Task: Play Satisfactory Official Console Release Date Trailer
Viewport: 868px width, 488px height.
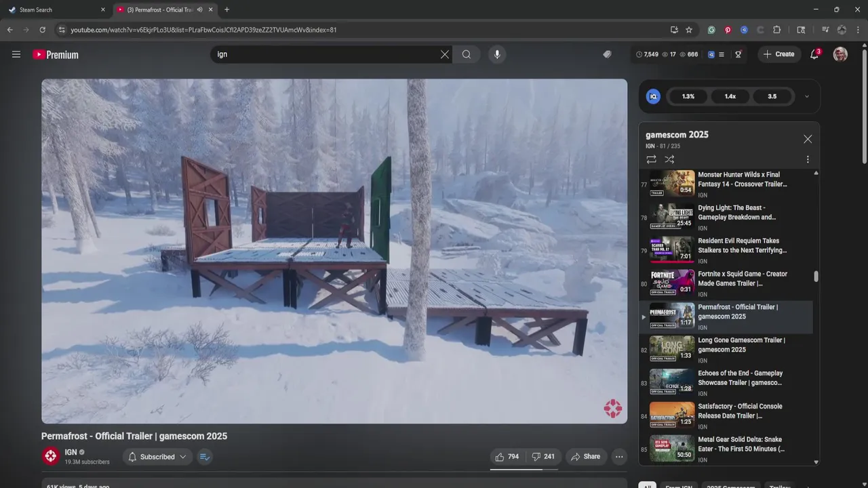Action: (726, 416)
